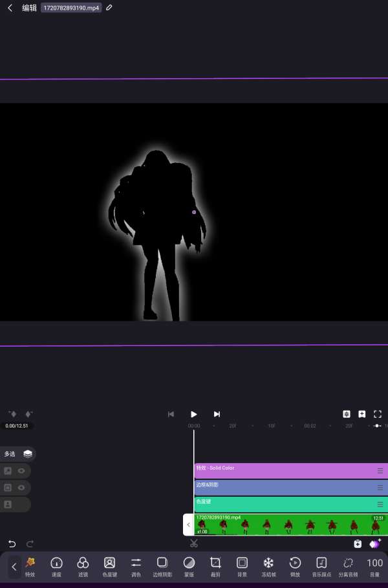Click the 12:51 duration badge
388x588 pixels.
(x=378, y=518)
